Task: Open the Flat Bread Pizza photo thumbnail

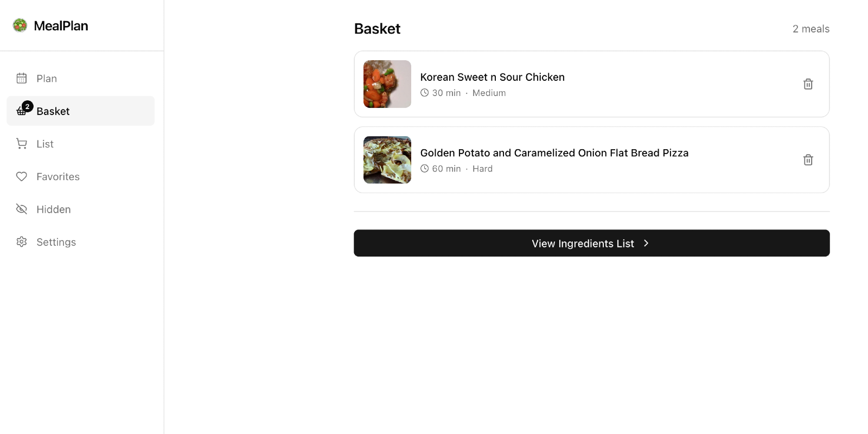Action: click(387, 160)
